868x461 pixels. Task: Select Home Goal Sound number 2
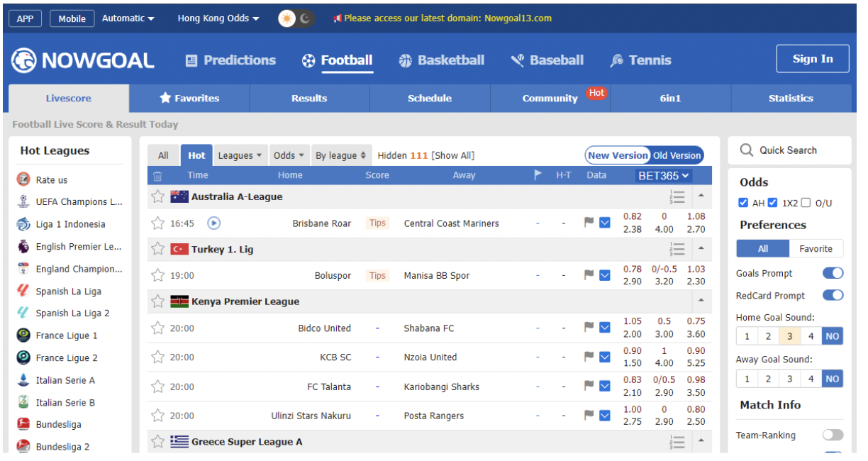(768, 335)
